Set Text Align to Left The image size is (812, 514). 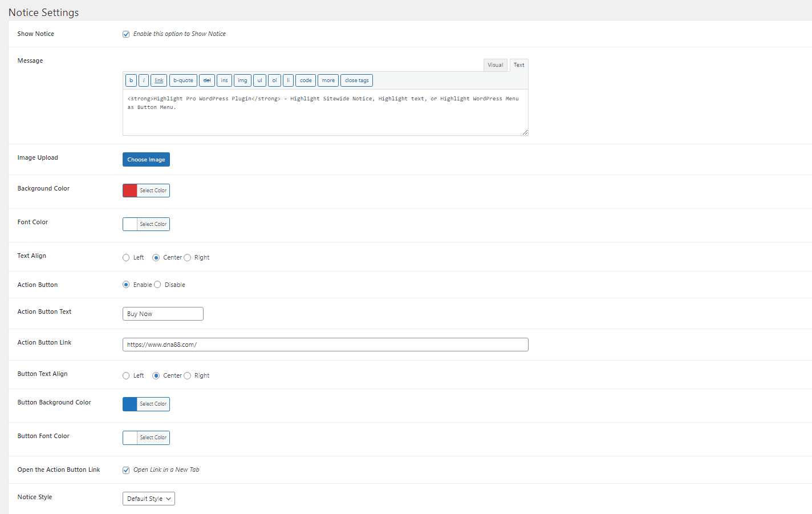[x=126, y=258]
